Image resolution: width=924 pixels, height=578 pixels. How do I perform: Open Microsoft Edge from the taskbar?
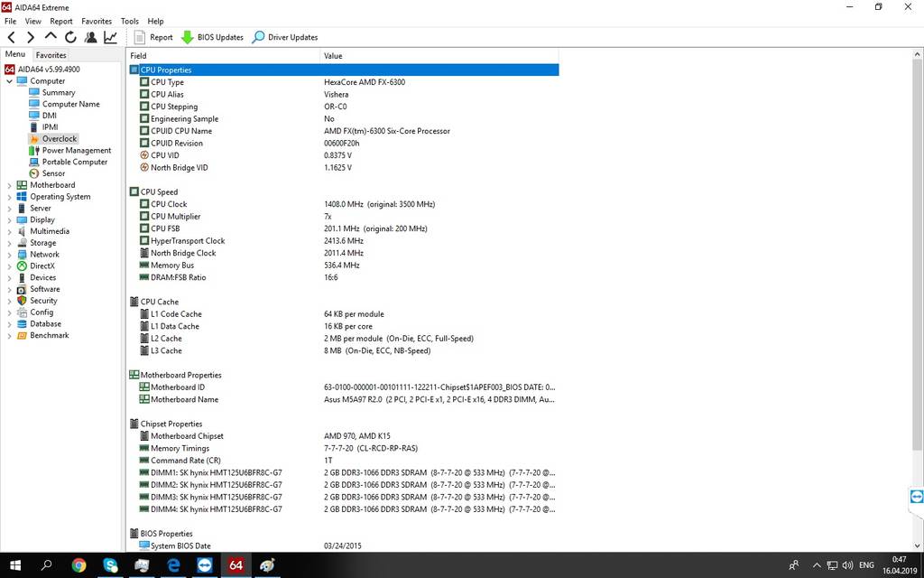coord(173,565)
